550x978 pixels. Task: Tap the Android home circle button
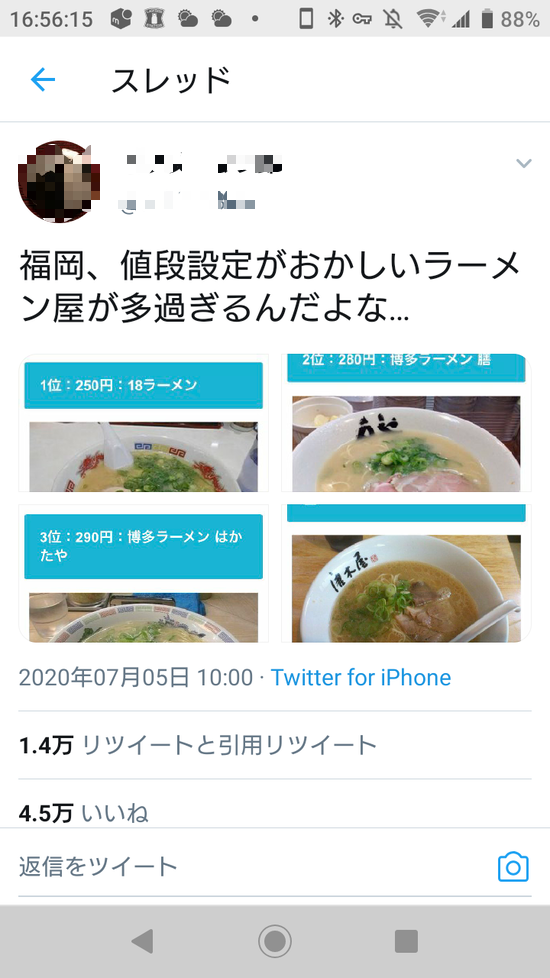tap(275, 941)
